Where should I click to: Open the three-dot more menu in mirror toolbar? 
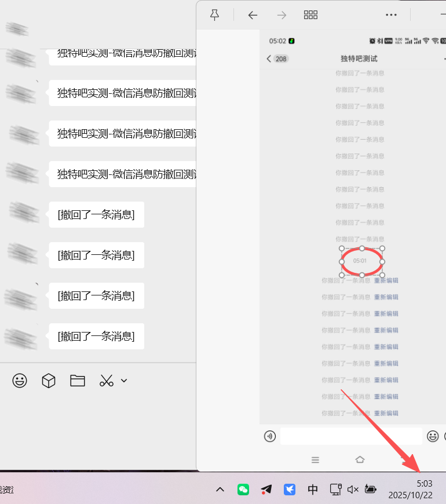391,15
